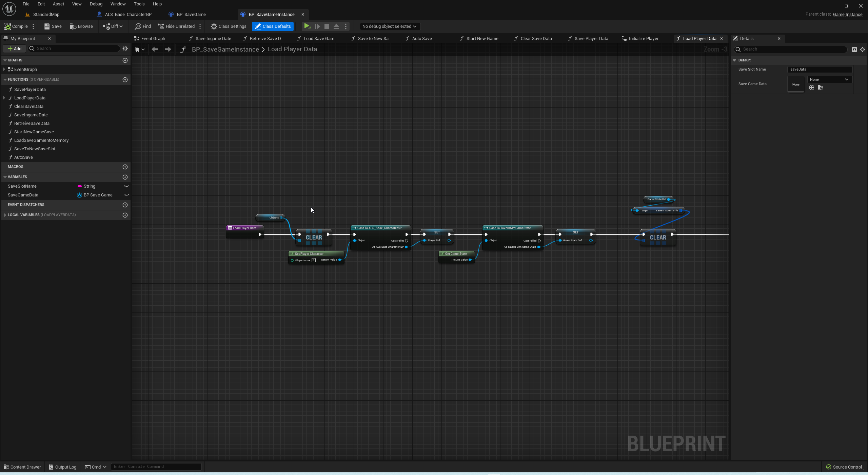
Task: Open the Find in blueprint tool
Action: coord(143,26)
